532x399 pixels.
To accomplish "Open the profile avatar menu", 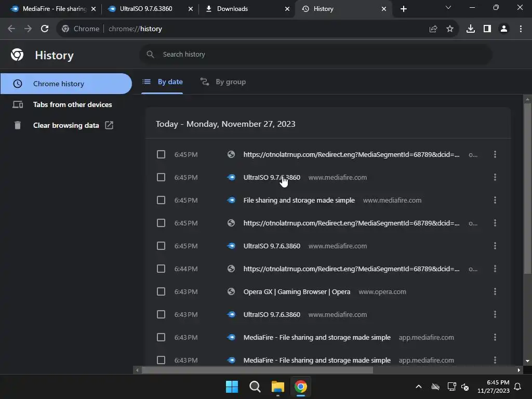I will pyautogui.click(x=504, y=29).
